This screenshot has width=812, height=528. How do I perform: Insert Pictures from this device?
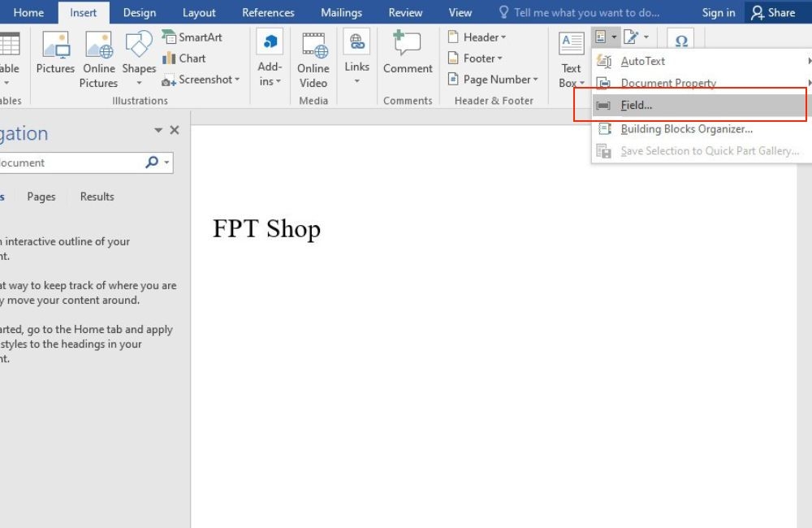click(x=55, y=53)
